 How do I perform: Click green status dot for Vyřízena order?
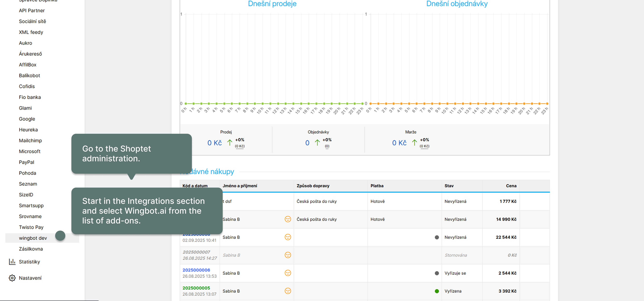click(x=437, y=291)
